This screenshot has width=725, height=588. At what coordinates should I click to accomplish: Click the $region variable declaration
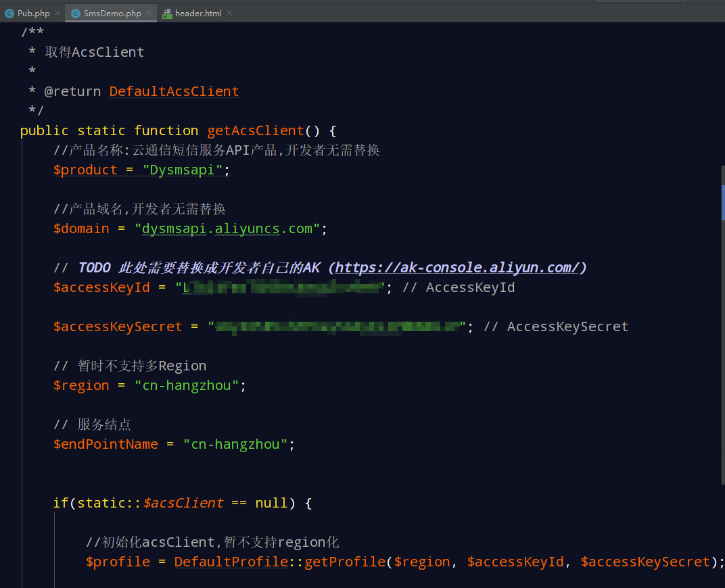(81, 385)
